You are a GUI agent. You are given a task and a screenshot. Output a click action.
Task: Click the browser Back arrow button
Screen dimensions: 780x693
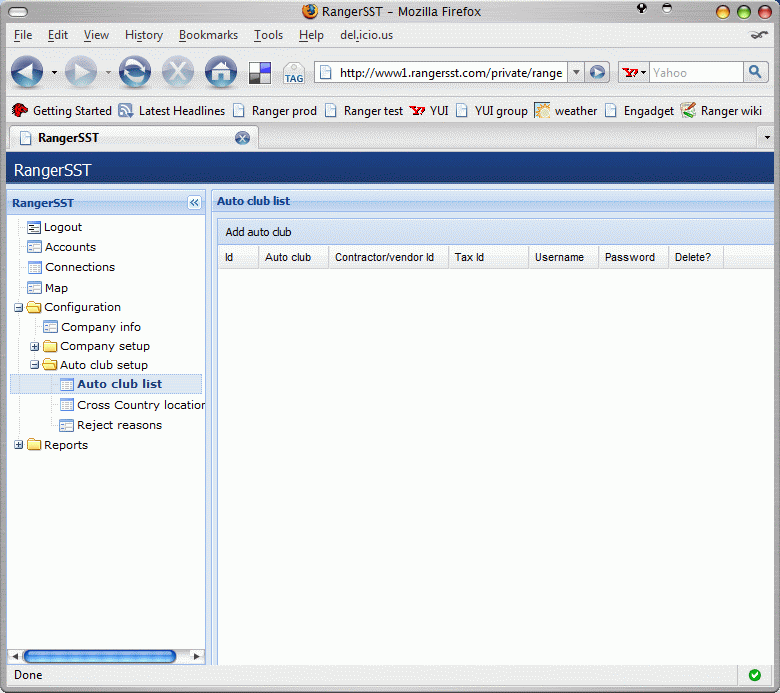pos(27,72)
